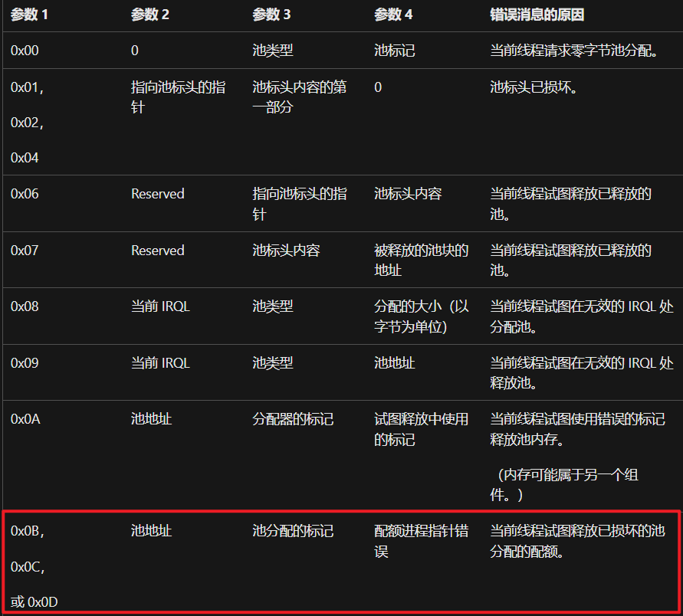Click the 参数 1 column header
This screenshot has height=616, width=683.
pyautogui.click(x=29, y=15)
